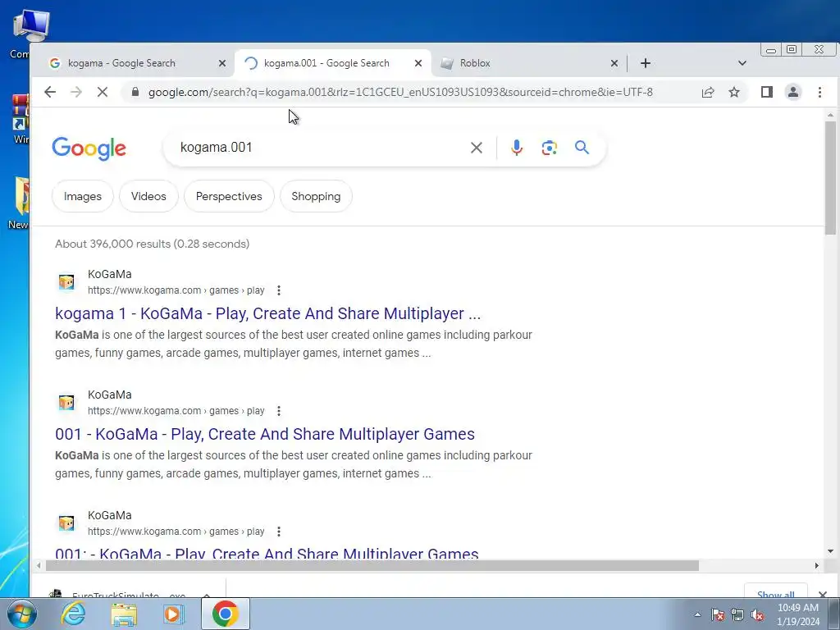Click the horizontal scrollbar thumb
840x630 pixels.
click(x=372, y=566)
